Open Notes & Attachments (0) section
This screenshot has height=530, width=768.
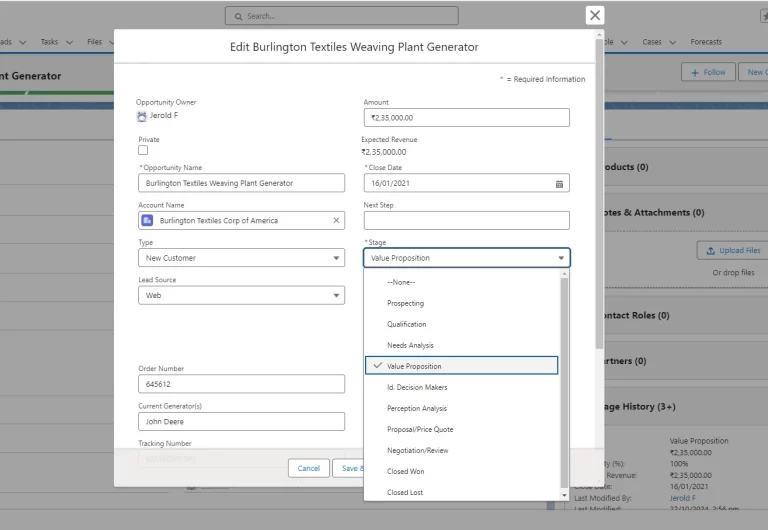653,213
